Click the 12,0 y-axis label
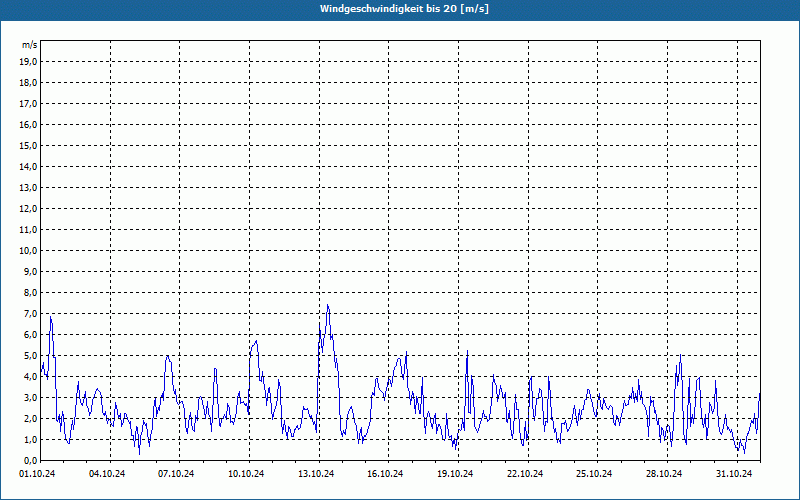 tap(29, 208)
